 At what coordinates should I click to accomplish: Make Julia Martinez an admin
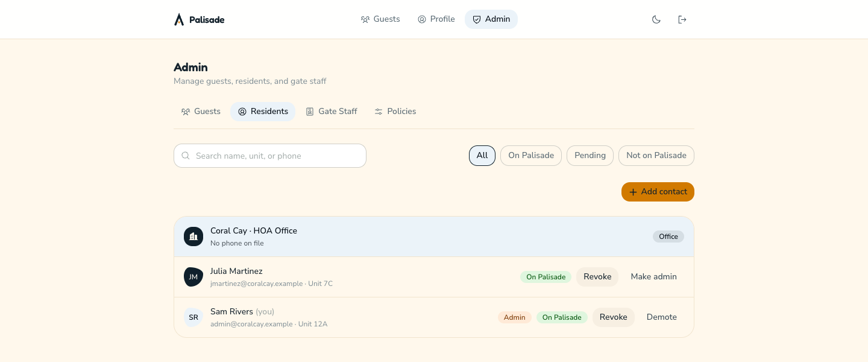click(654, 277)
